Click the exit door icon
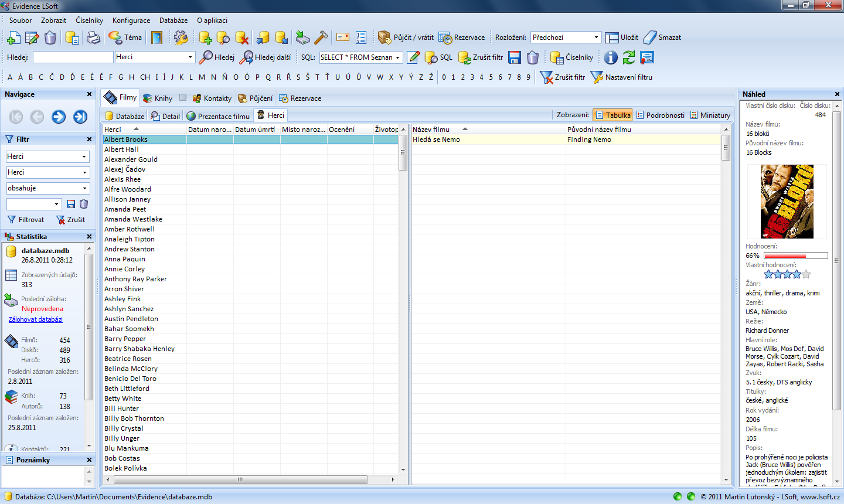844x504 pixels. [156, 38]
